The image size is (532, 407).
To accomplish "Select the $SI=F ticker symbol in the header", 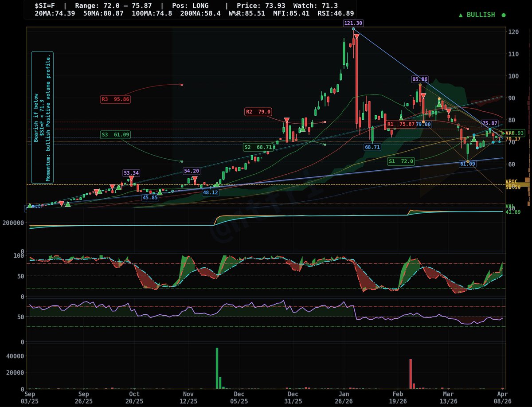I will point(46,6).
